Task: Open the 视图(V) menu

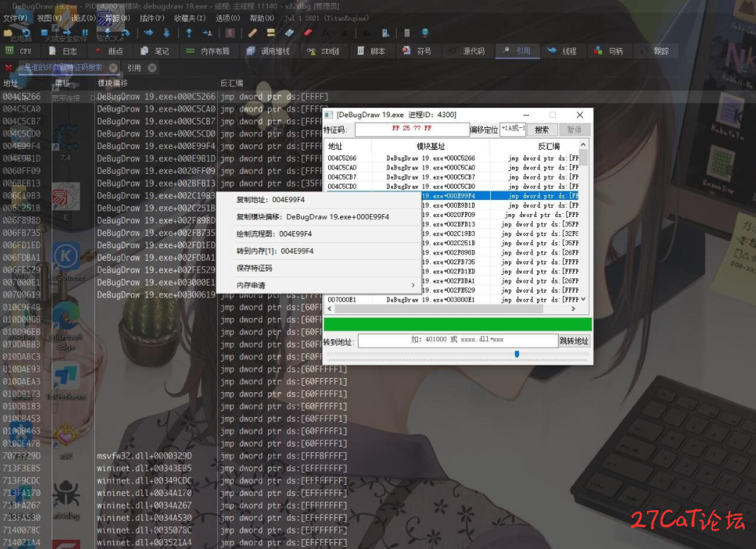Action: pos(50,18)
